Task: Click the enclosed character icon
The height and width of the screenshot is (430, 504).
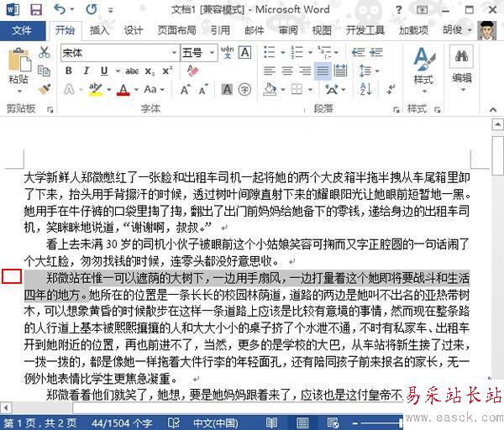Action: 245,90
